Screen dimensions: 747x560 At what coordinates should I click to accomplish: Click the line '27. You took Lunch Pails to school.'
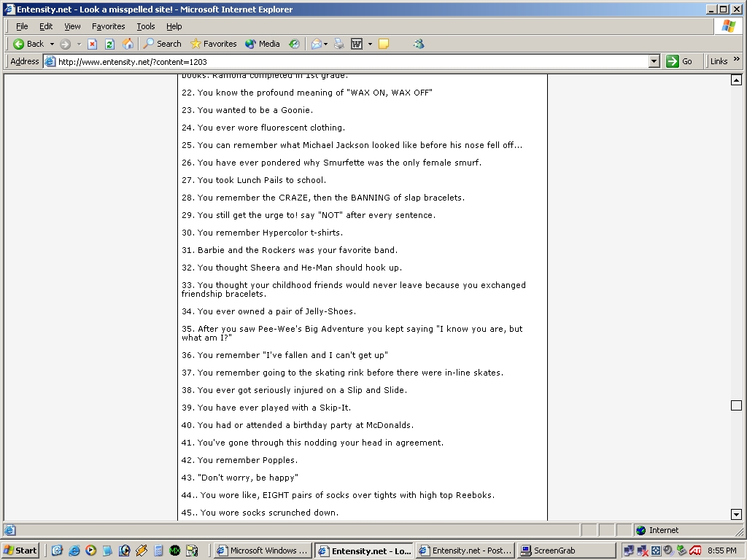tap(254, 180)
